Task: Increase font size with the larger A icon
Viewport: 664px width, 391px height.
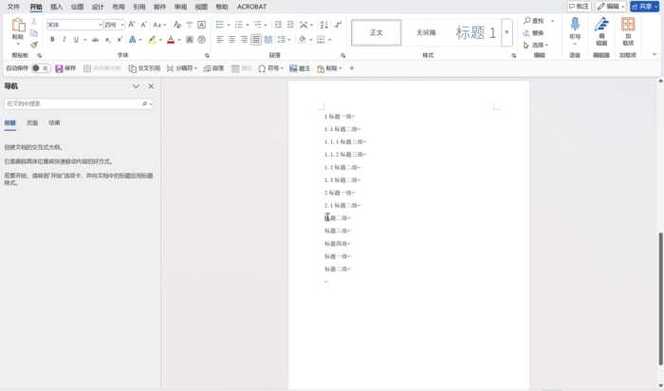Action: tap(132, 25)
